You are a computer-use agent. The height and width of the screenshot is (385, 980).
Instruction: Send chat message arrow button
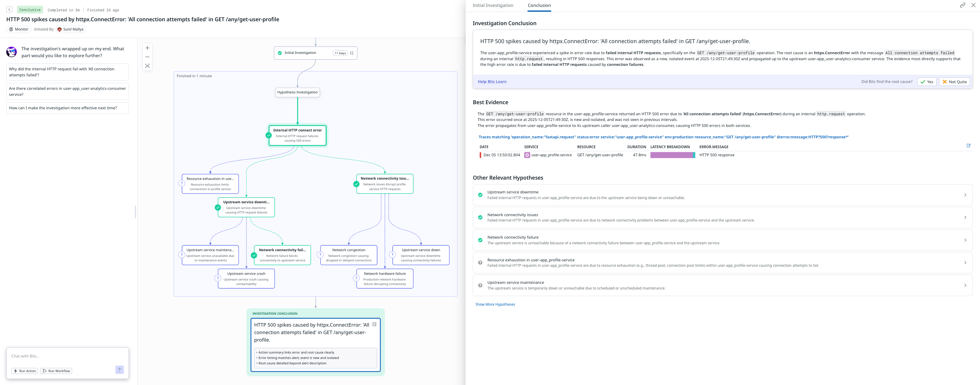click(119, 370)
